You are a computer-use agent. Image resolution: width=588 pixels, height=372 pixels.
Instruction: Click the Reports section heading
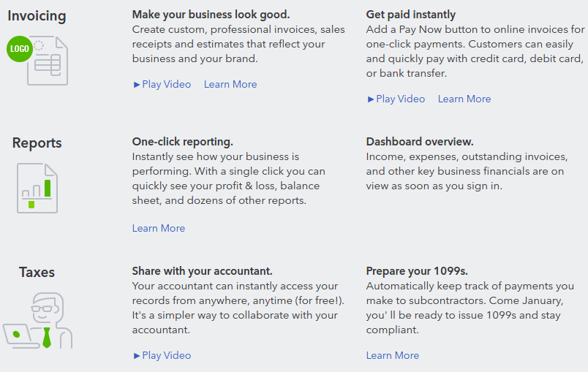point(37,143)
